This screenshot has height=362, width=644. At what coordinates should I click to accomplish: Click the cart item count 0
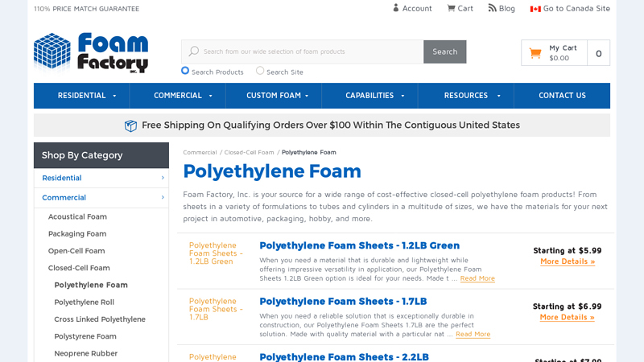[598, 53]
